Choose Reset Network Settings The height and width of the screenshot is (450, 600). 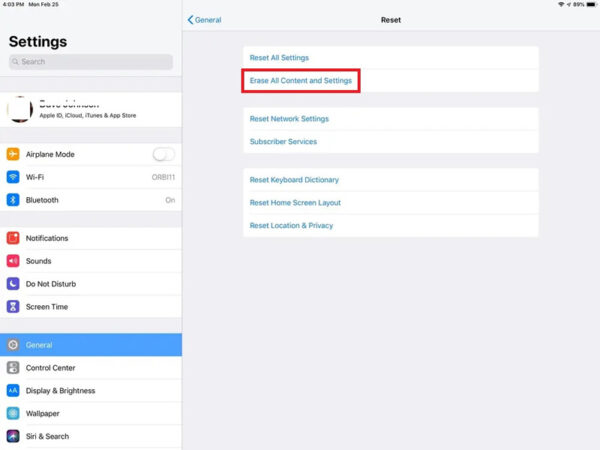tap(391, 119)
